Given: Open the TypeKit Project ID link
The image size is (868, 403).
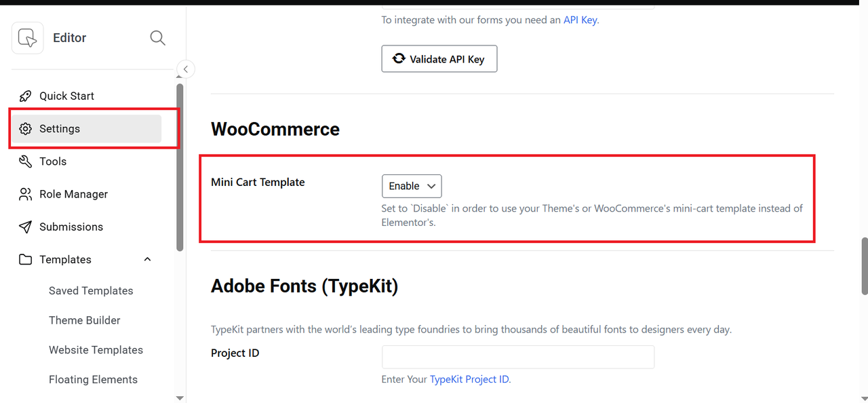Looking at the screenshot, I should [x=469, y=379].
